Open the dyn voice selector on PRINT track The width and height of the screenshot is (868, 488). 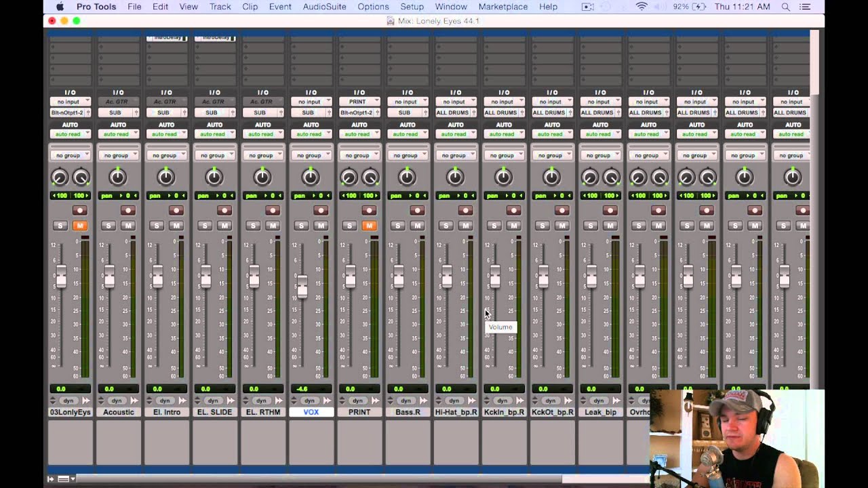pyautogui.click(x=359, y=401)
